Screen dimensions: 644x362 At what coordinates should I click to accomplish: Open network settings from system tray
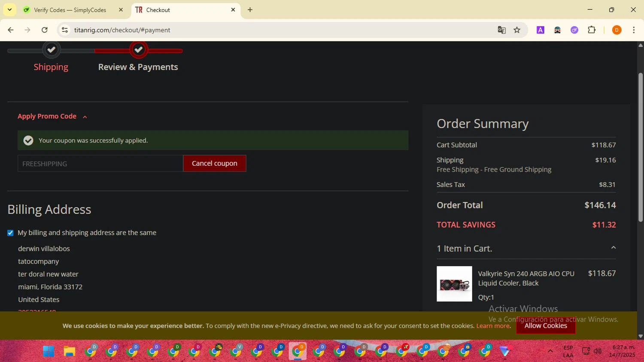586,351
